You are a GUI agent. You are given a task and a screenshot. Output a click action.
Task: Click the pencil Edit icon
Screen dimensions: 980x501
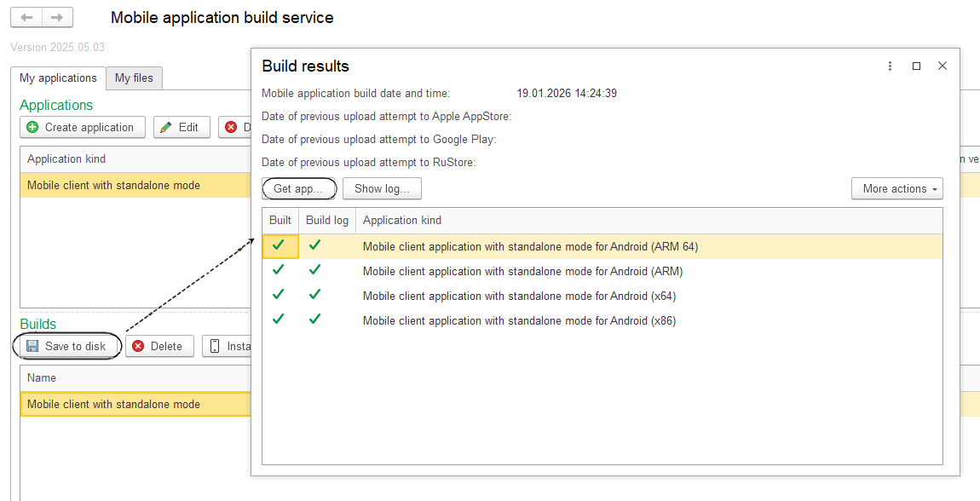[x=166, y=128]
